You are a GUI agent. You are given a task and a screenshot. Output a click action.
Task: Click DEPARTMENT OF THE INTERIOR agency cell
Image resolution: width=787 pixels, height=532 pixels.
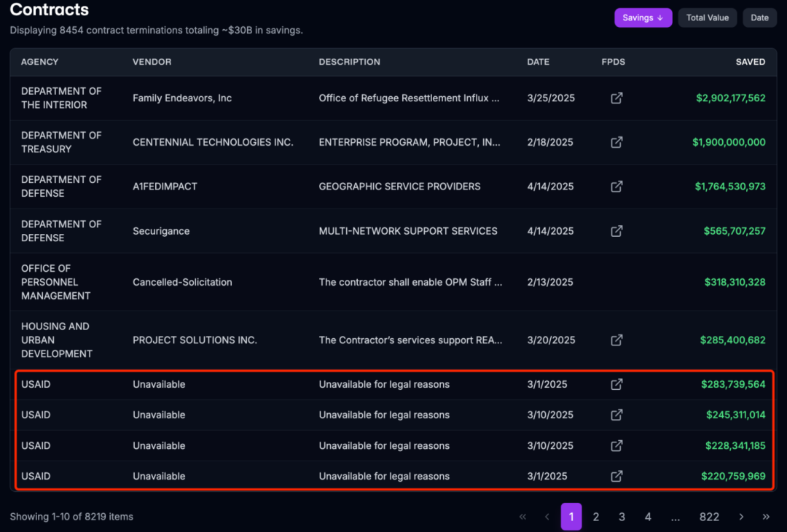click(x=61, y=98)
